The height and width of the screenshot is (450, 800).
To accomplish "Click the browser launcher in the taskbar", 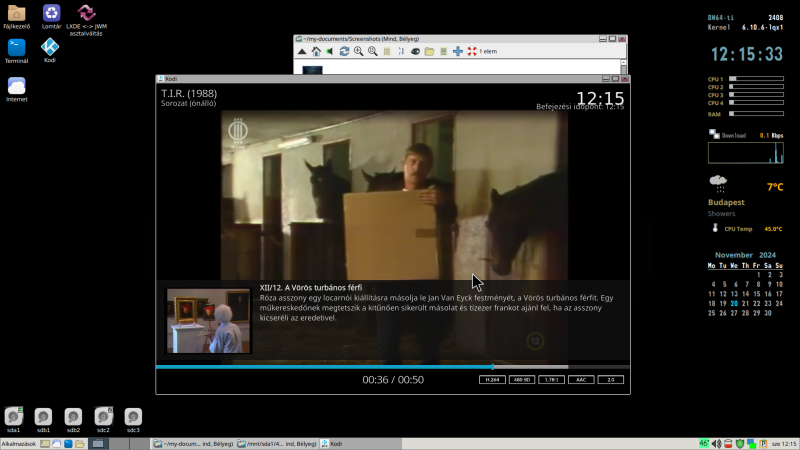I will 57,444.
